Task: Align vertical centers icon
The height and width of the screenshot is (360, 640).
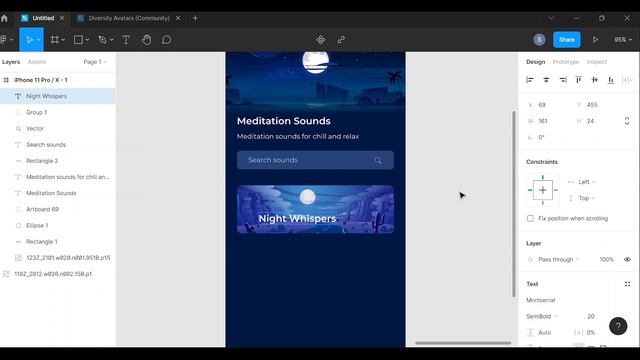Action: tap(595, 80)
